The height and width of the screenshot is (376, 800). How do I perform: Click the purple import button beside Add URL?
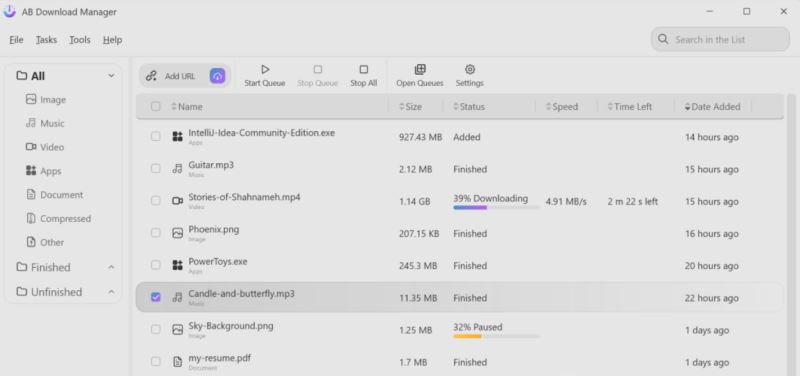218,76
